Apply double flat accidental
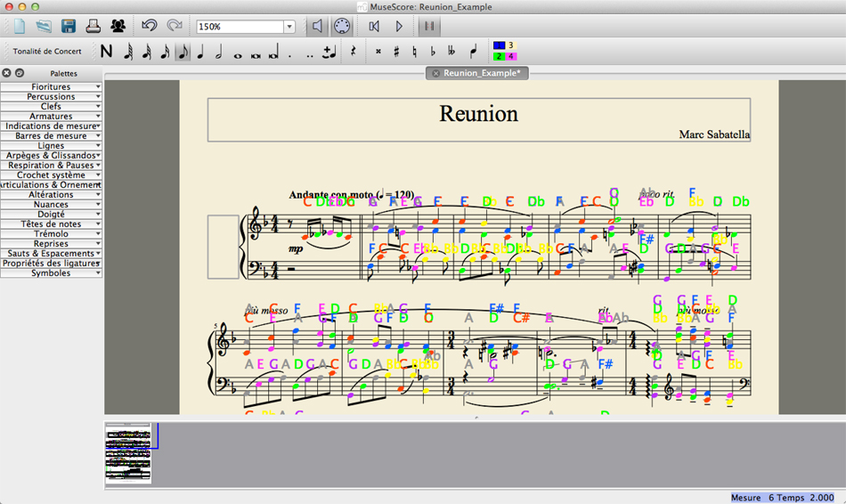Screen dimensions: 846x504 [451, 52]
